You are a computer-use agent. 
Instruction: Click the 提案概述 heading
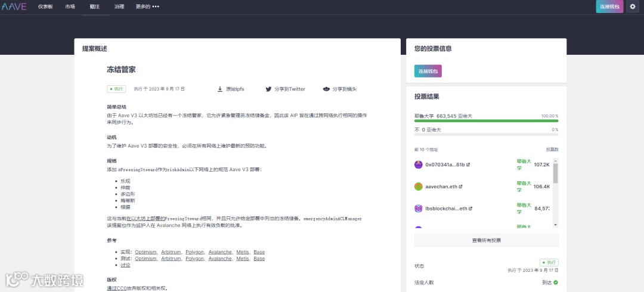[x=94, y=48]
